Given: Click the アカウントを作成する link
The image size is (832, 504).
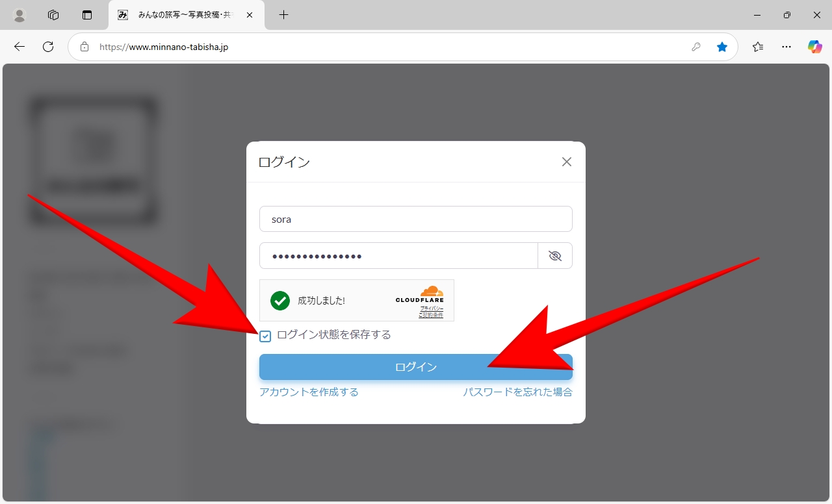Looking at the screenshot, I should (309, 392).
